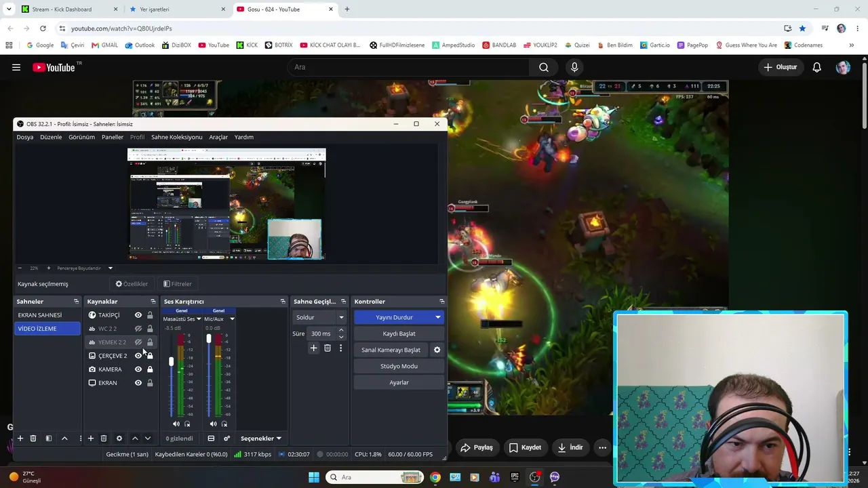This screenshot has width=868, height=488.
Task: Click the Kaydı Başlat button
Action: [399, 333]
